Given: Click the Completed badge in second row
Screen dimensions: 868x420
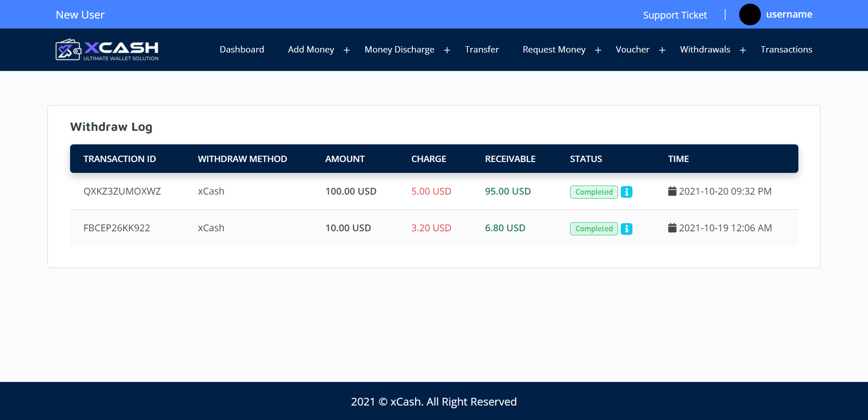Looking at the screenshot, I should pos(594,229).
